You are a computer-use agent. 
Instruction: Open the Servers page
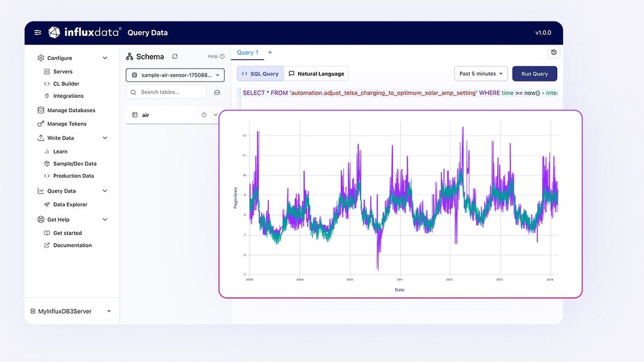(x=63, y=71)
